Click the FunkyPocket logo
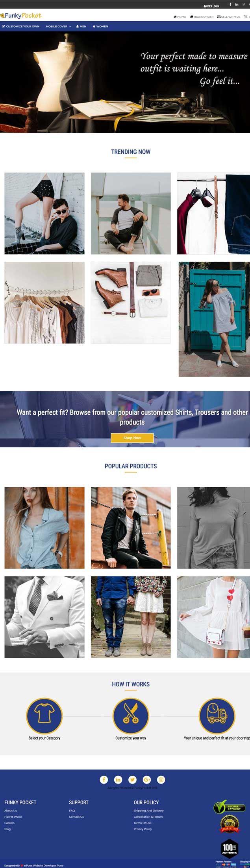The width and height of the screenshot is (250, 868). (x=21, y=15)
